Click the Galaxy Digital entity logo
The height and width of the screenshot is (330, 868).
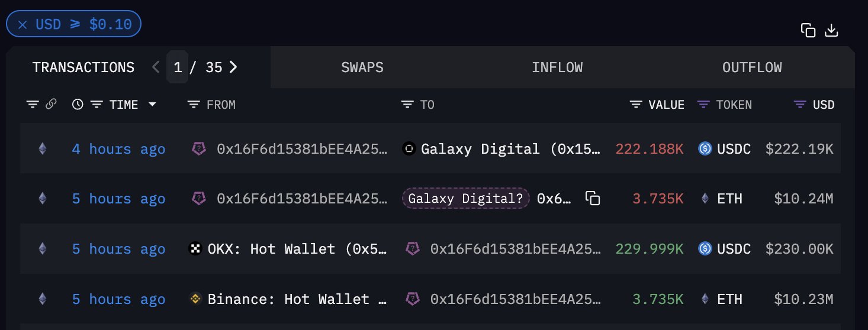coord(409,149)
